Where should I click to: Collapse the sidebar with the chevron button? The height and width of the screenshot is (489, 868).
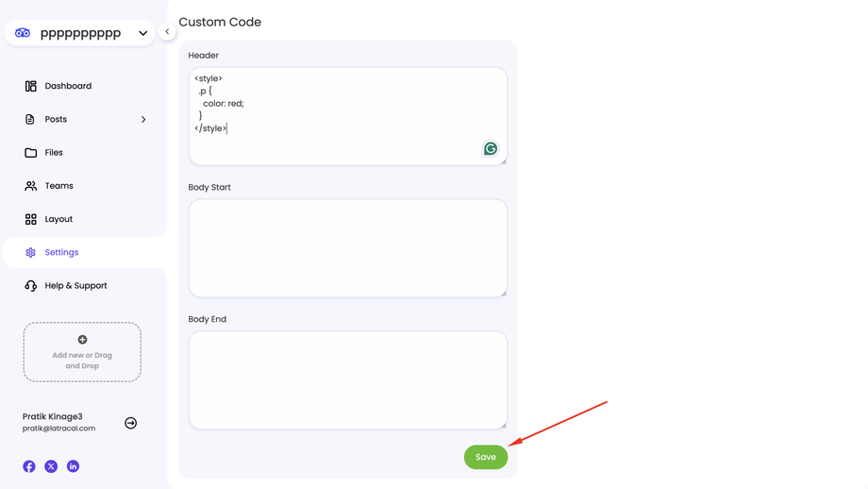[167, 31]
